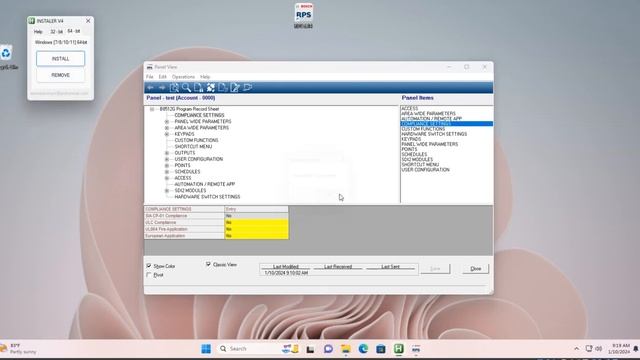Click the forward arrow in Panel View toolbar

(x=162, y=87)
